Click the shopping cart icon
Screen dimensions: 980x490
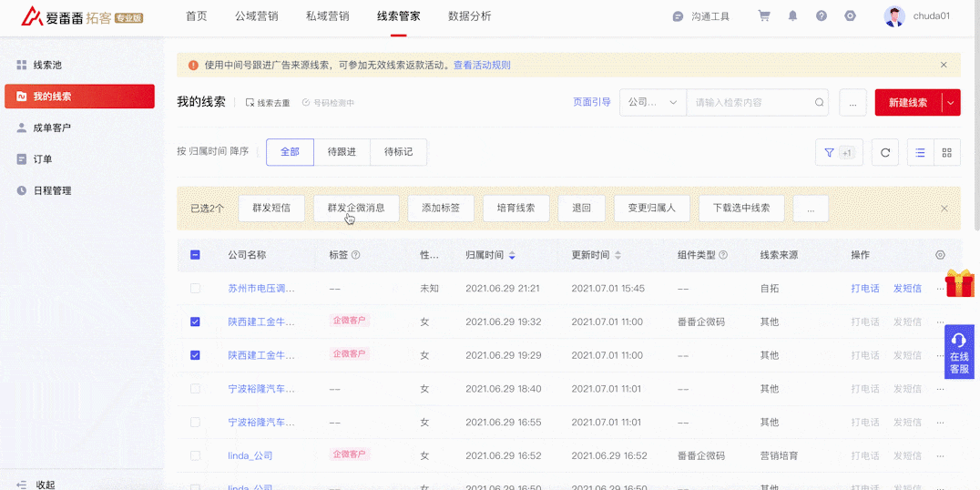pyautogui.click(x=764, y=16)
